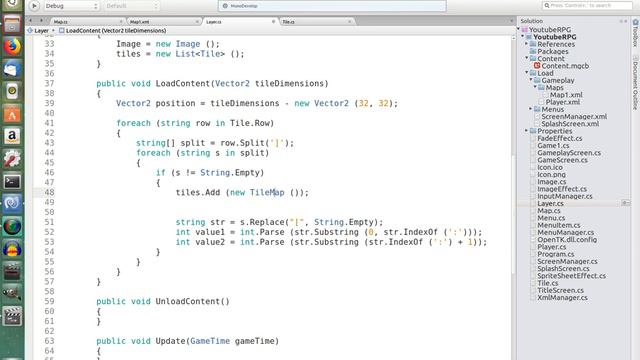This screenshot has height=360, width=640.
Task: Close the Map1.xml tab
Action: [x=197, y=22]
